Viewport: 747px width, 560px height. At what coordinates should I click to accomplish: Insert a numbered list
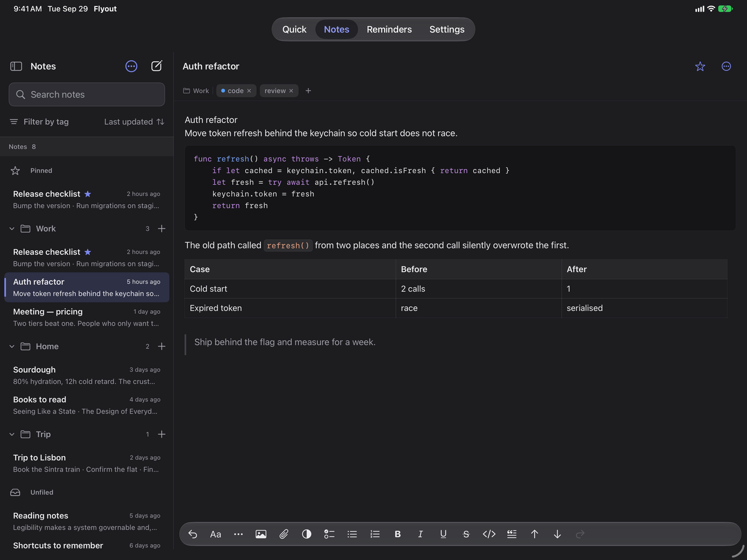375,534
